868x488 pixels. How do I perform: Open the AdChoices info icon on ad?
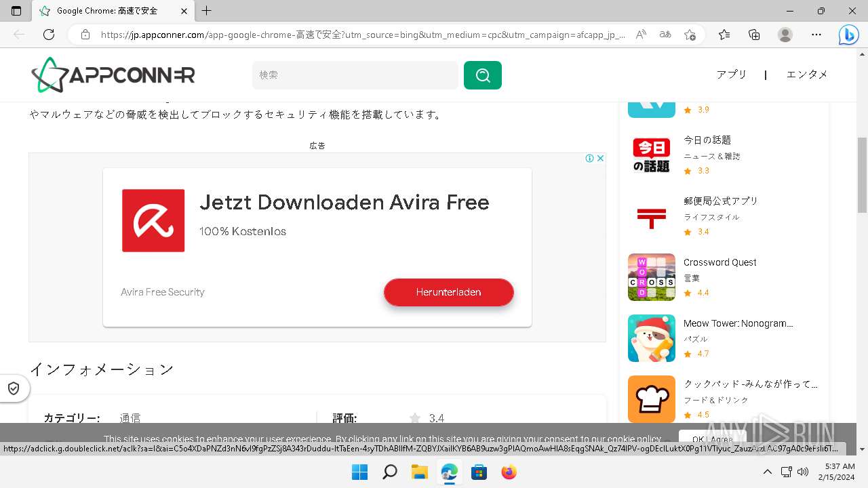click(x=590, y=158)
